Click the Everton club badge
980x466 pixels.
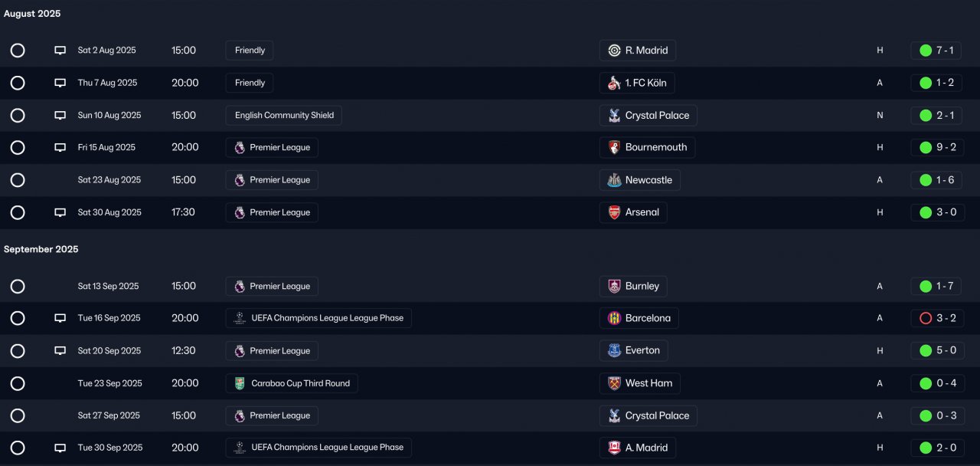(614, 350)
